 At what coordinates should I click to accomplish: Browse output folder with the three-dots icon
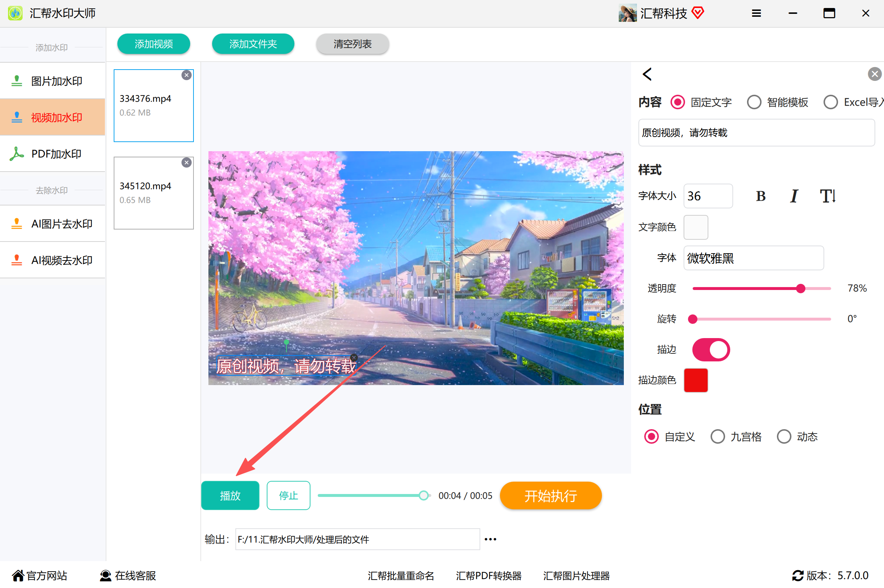coord(490,540)
